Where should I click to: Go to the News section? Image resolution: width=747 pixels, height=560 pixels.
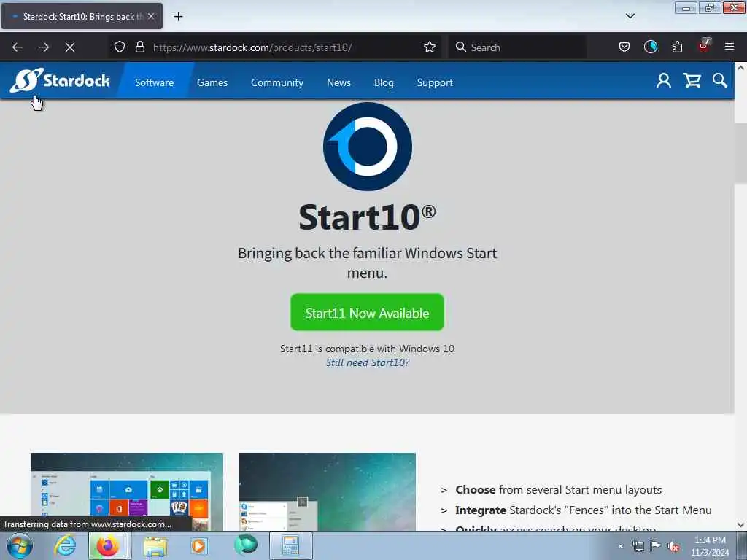[x=338, y=82]
